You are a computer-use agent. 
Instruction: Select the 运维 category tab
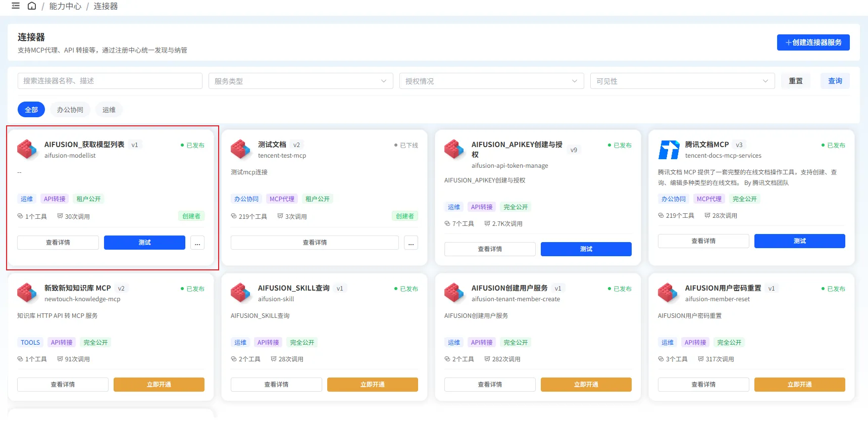109,110
